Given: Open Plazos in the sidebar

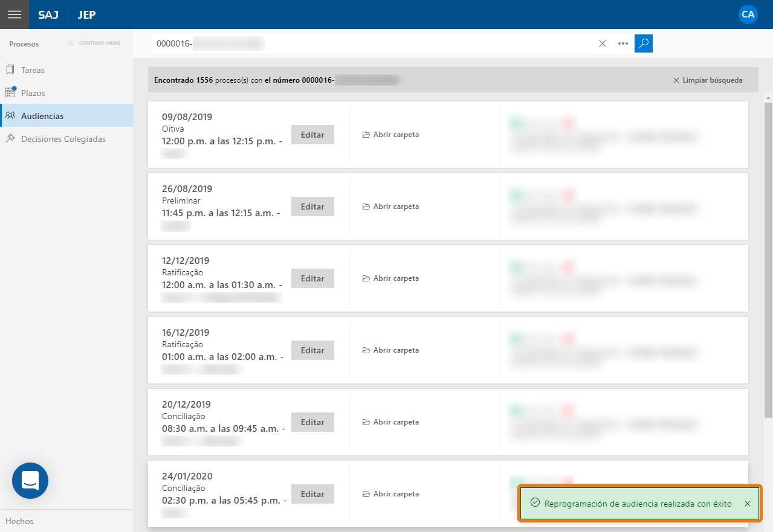Looking at the screenshot, I should 33,93.
